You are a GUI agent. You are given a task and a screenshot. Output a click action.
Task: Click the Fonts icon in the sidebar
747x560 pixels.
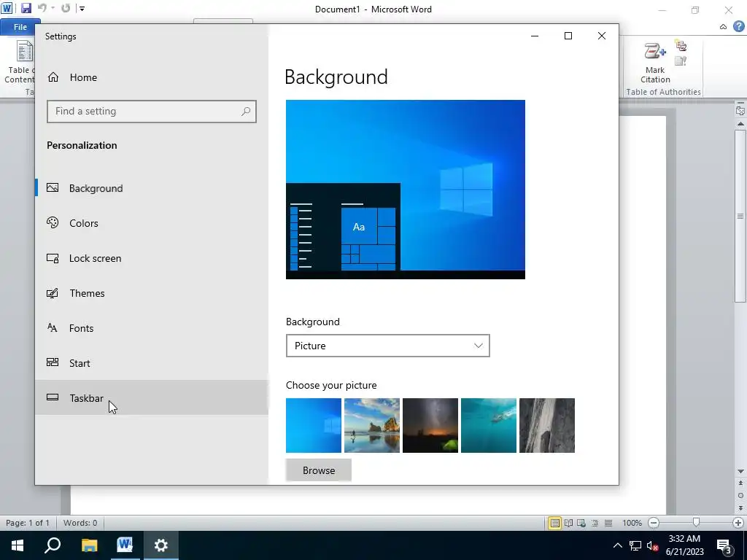[53, 327]
